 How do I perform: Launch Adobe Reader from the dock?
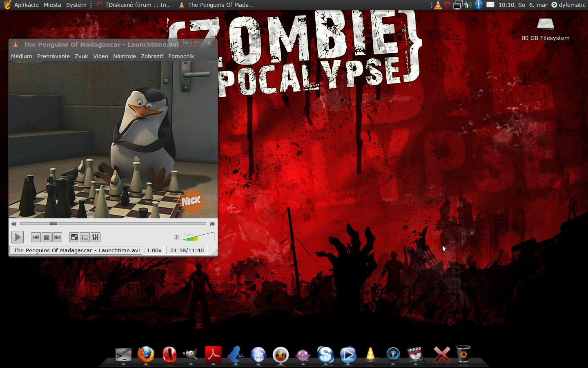213,355
